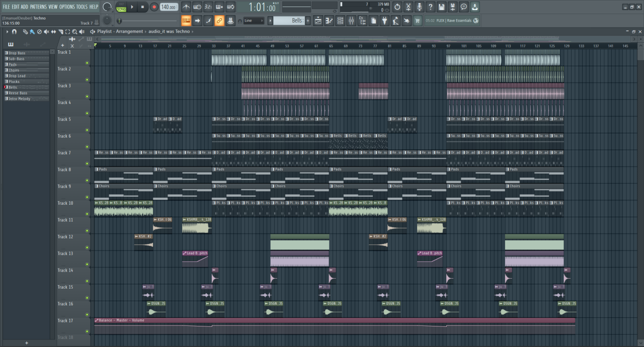Toggle the step editing arrow icon
644x347 pixels.
tap(197, 21)
